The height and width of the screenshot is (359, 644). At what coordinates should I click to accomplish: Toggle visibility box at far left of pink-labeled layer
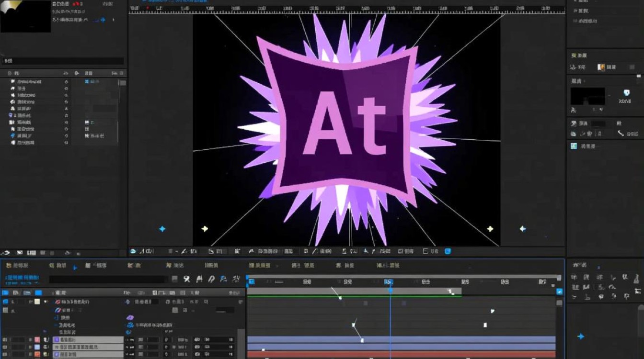pos(5,339)
